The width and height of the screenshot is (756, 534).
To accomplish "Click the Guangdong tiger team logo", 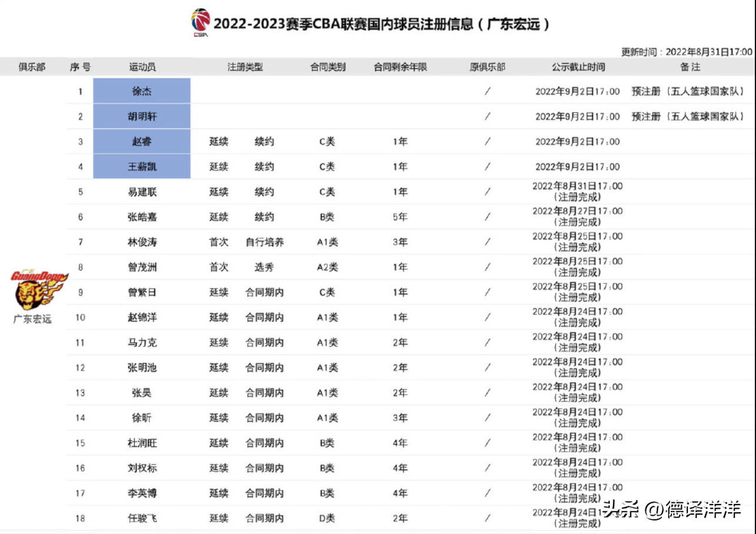I will click(39, 291).
